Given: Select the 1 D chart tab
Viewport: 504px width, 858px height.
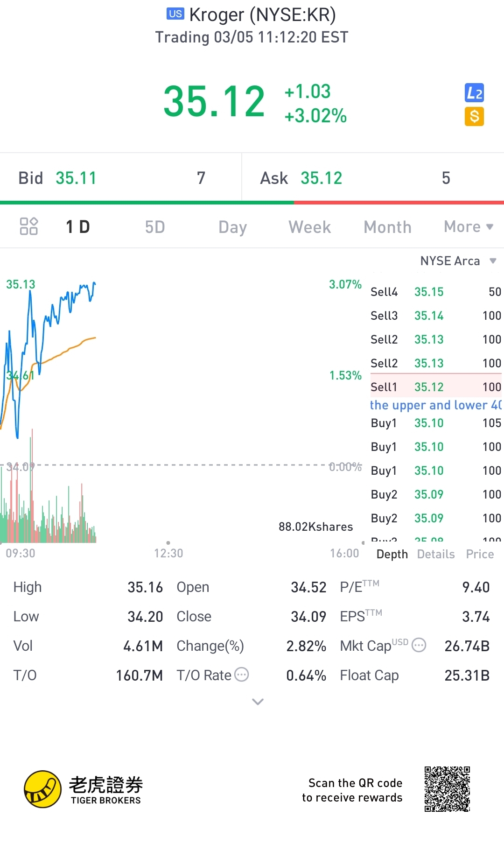Looking at the screenshot, I should 78,227.
